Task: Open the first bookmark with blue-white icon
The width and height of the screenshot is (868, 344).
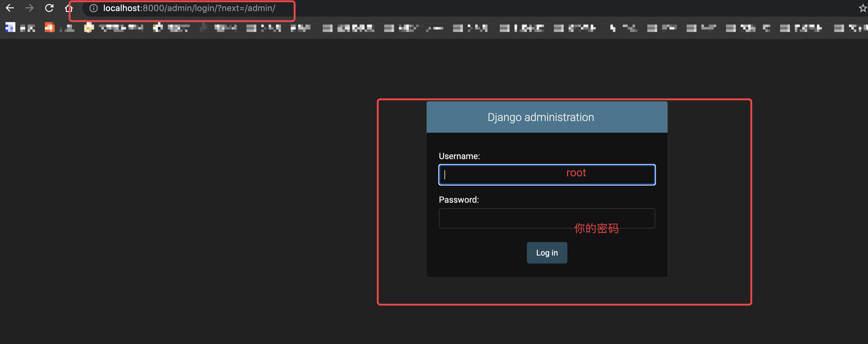Action: [x=10, y=28]
